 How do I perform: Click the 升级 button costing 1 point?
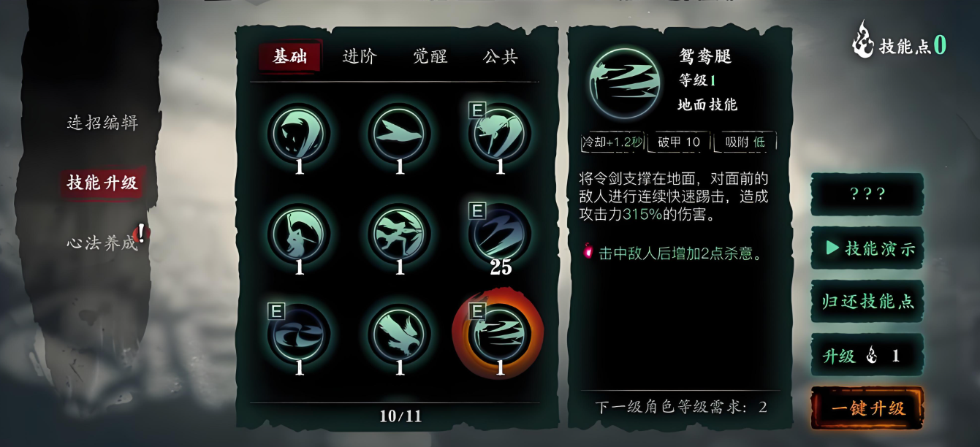pyautogui.click(x=867, y=356)
